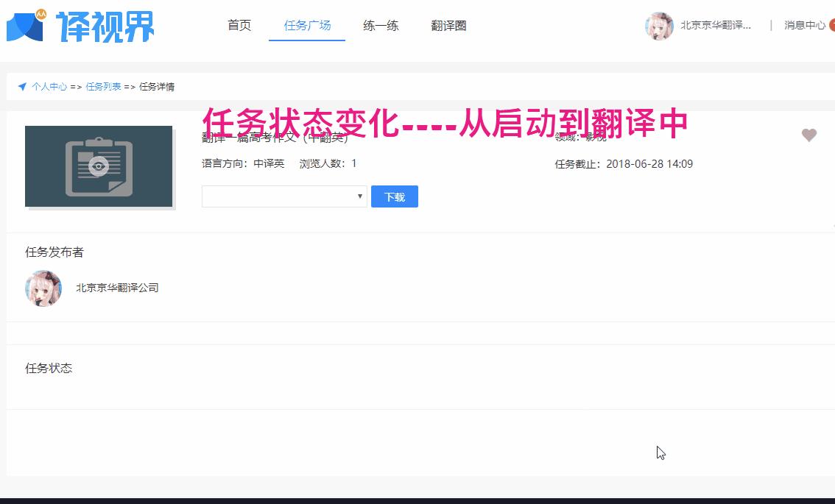Switch to the 首页 tab

(238, 24)
